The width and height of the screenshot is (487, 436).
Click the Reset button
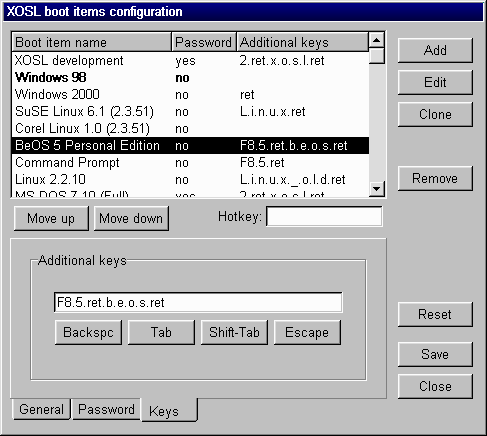coord(435,314)
